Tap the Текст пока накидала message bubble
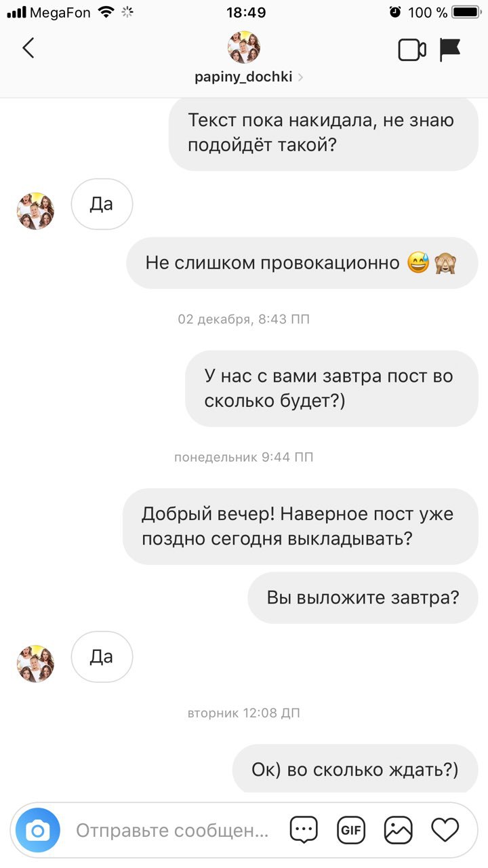This screenshot has height=868, width=488. point(323,133)
